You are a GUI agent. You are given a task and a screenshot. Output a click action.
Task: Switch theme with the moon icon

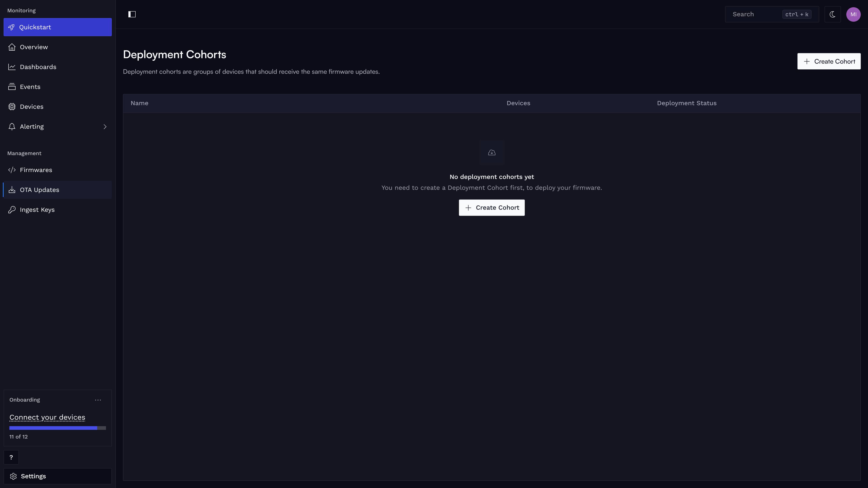point(832,14)
